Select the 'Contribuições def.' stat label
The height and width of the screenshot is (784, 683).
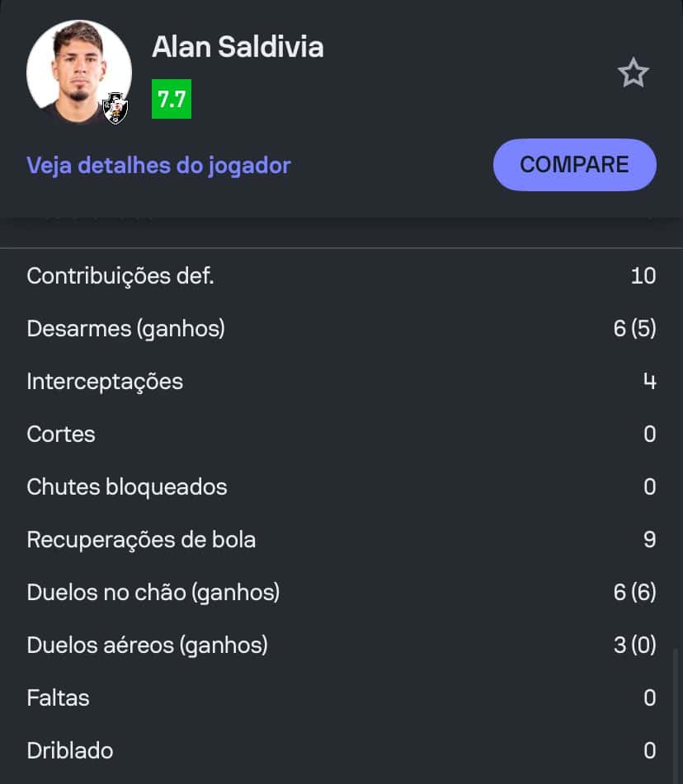tap(120, 275)
